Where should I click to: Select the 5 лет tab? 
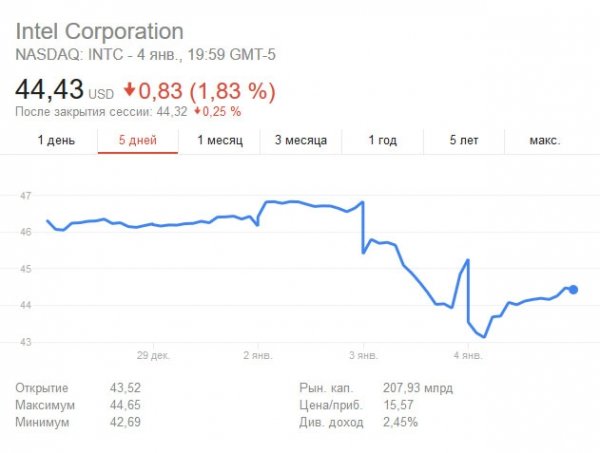pyautogui.click(x=464, y=140)
